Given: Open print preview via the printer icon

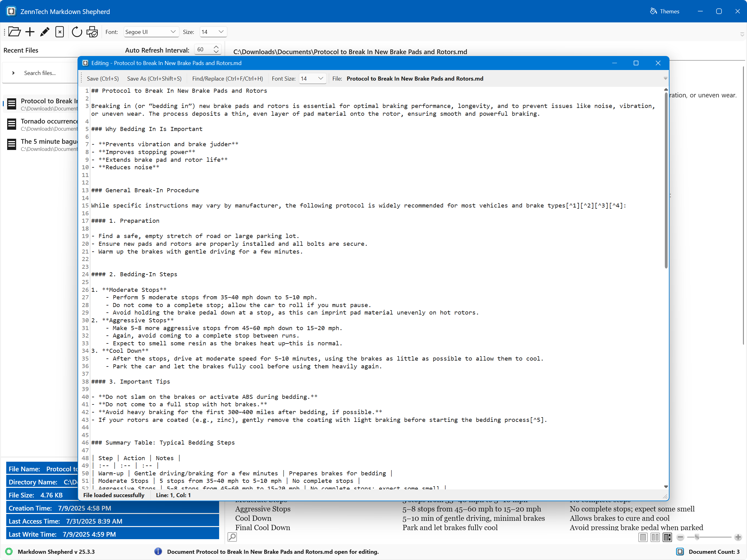Looking at the screenshot, I should 92,31.
